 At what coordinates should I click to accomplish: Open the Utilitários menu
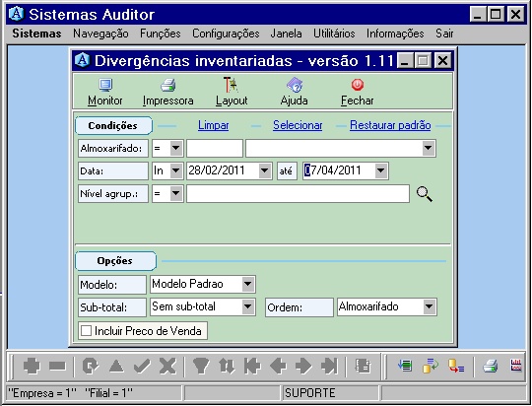point(334,34)
